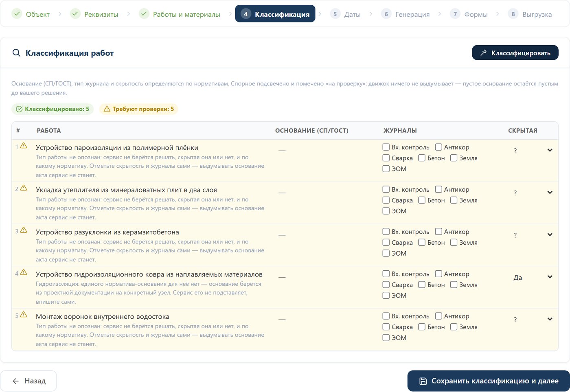570x392 pixels.
Task: Click the warning triangle on the пароизоляции row
Action: coord(24,146)
